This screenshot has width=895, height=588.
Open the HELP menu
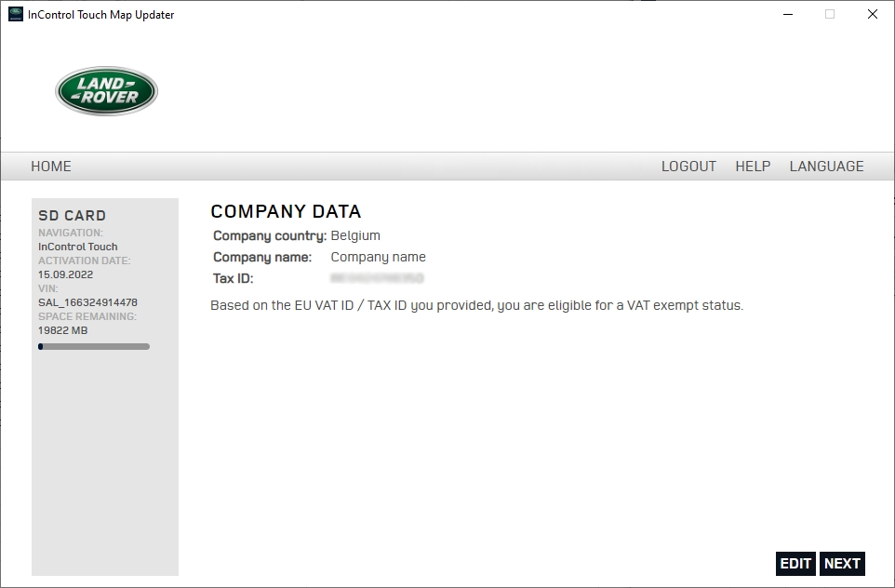[x=753, y=167]
